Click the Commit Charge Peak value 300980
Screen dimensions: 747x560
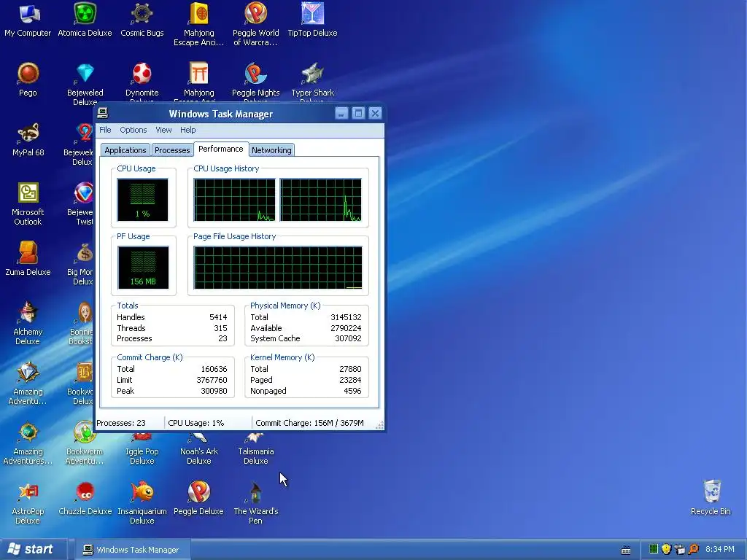(x=214, y=391)
